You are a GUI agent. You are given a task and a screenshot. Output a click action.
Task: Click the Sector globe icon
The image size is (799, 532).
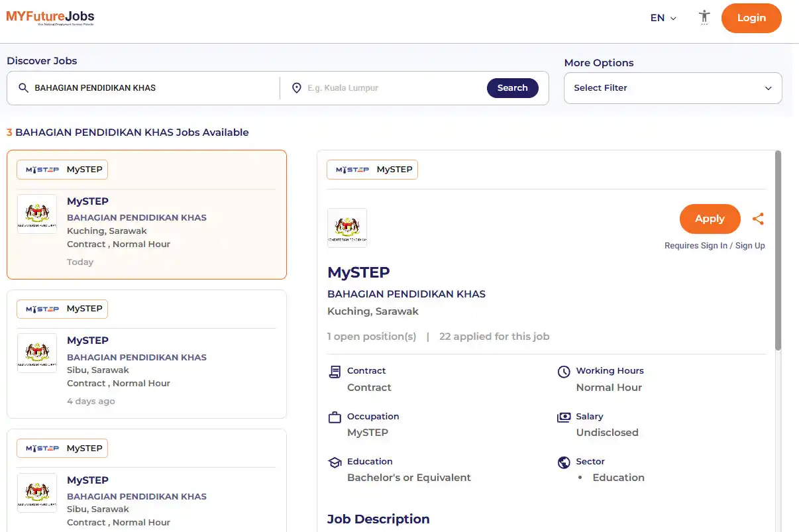pos(564,462)
